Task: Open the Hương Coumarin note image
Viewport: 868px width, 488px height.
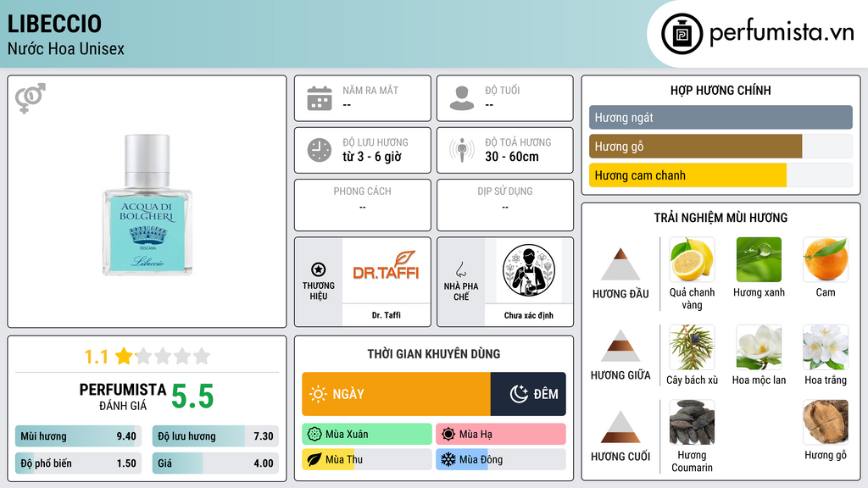Action: (692, 423)
